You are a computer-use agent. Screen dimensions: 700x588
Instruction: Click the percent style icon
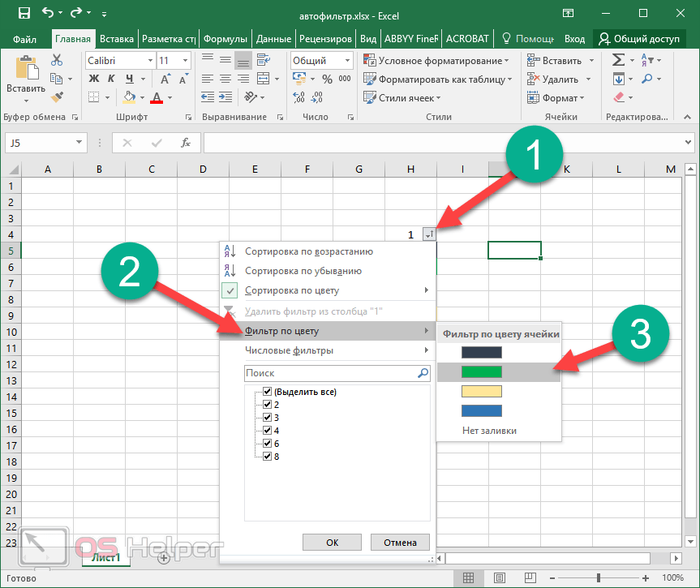327,79
